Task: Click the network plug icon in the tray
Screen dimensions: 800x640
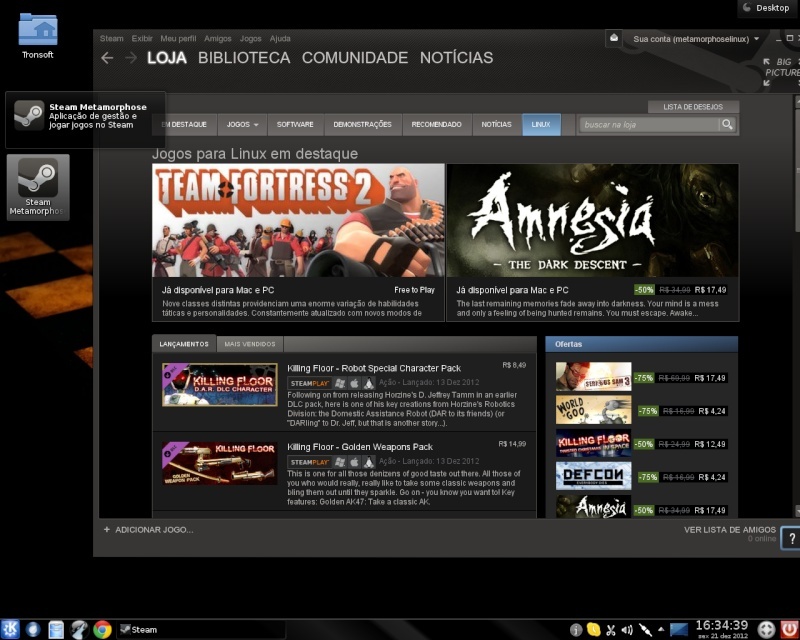Action: tap(645, 630)
